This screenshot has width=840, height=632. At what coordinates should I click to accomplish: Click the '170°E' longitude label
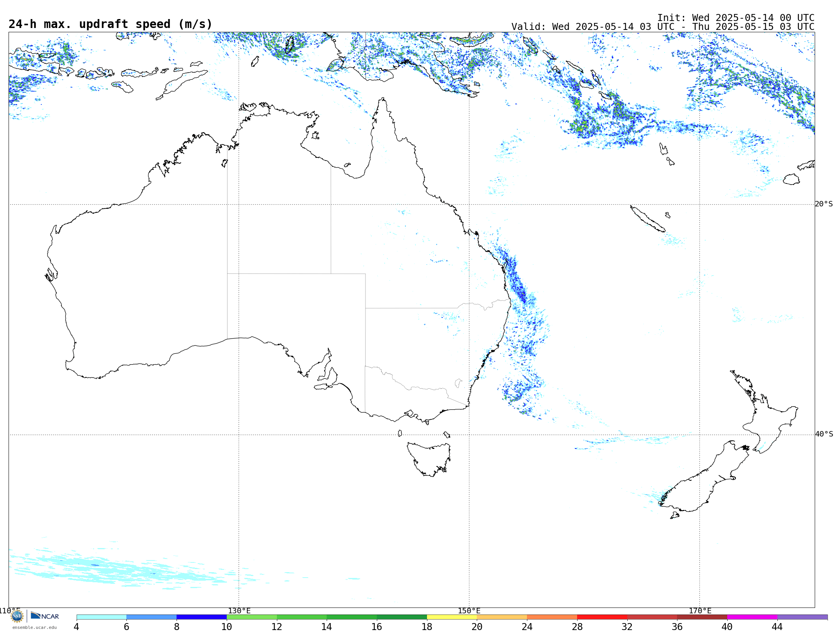click(700, 611)
